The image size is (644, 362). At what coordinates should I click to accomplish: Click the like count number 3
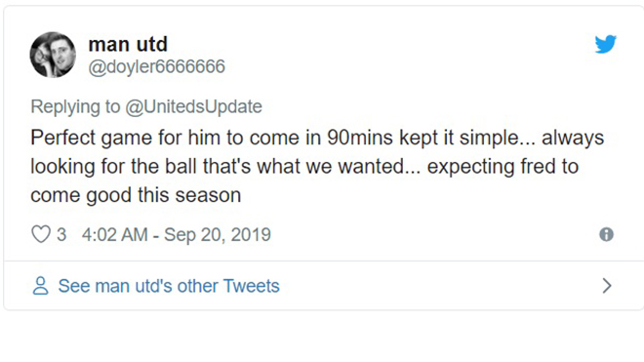pos(61,234)
